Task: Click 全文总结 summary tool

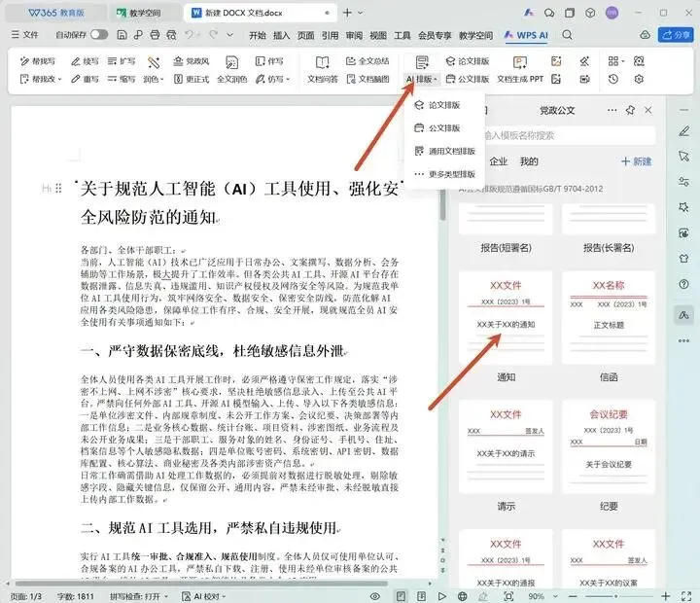Action: pyautogui.click(x=367, y=61)
